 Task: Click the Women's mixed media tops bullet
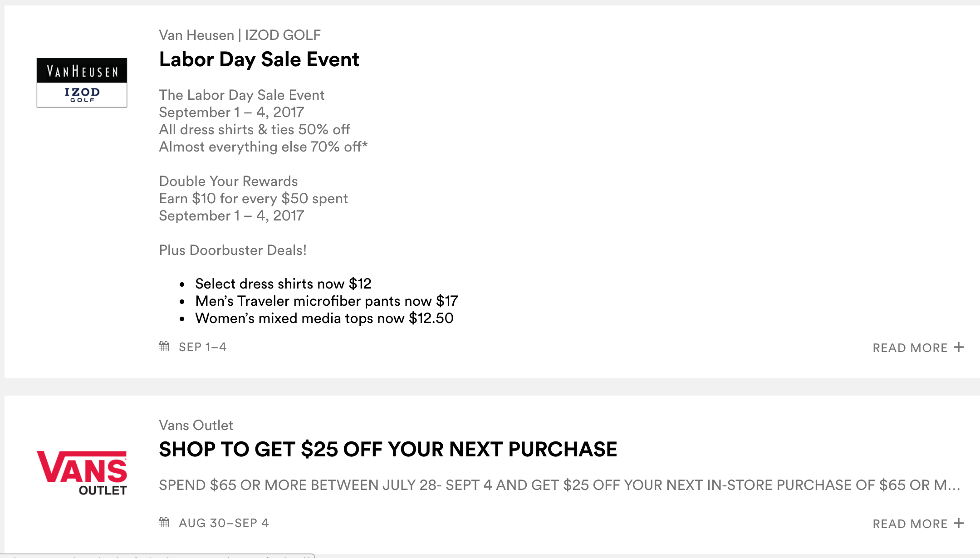(324, 318)
